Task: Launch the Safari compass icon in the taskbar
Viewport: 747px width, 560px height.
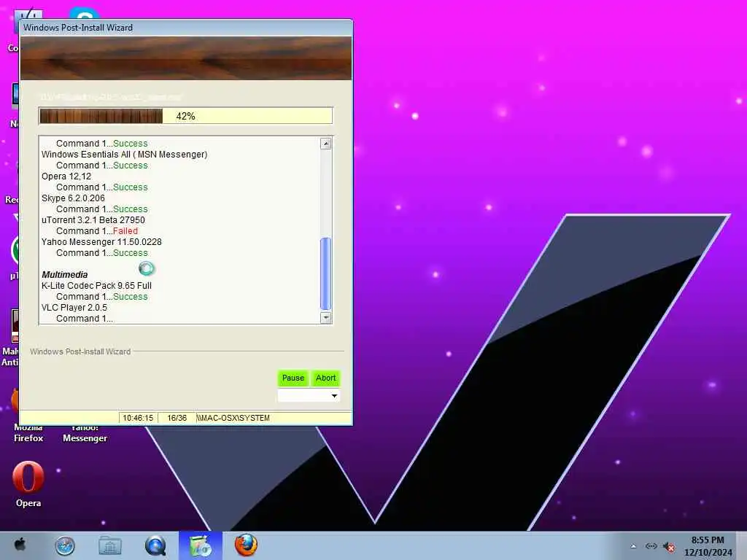Action: 65,545
